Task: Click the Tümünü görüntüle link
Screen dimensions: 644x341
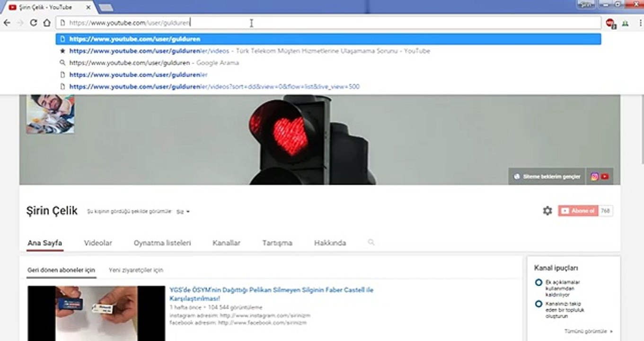Action: 589,332
